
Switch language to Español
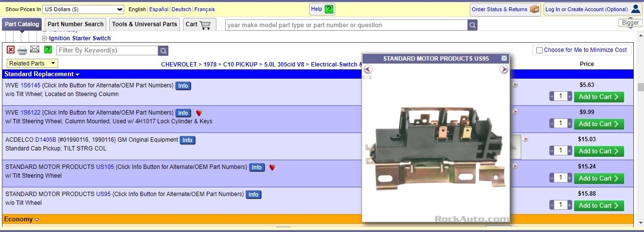point(159,9)
